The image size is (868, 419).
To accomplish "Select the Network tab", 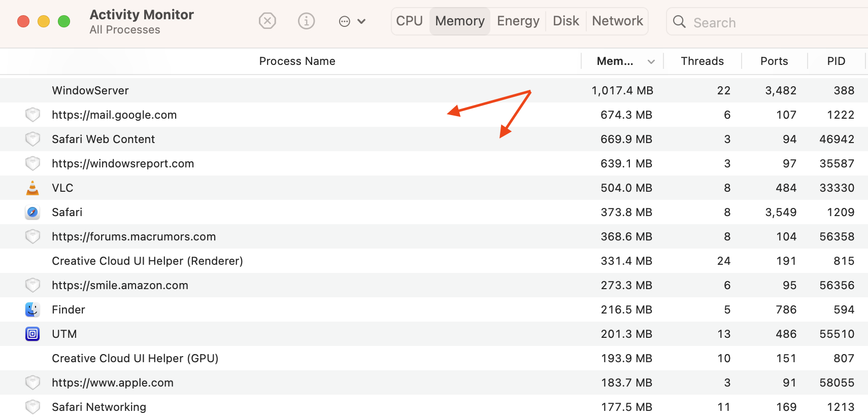I will pos(617,21).
